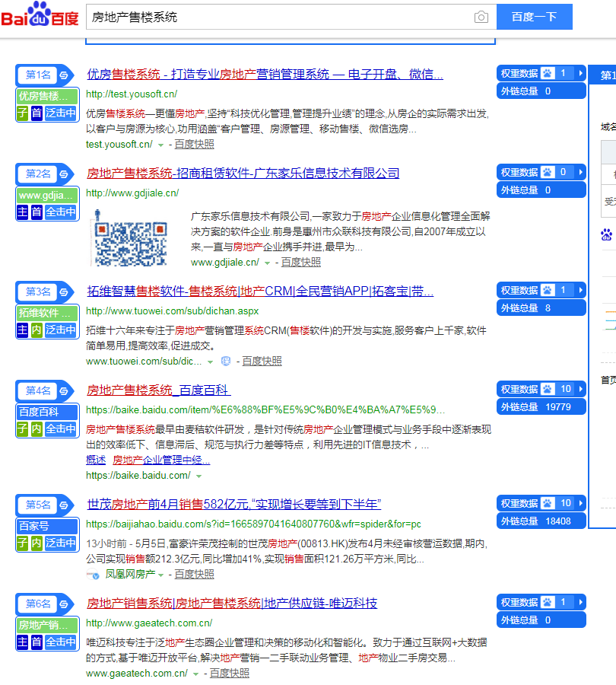Click paw icon in 百度百科 result 权重数据
Viewport: 616px width, 685px height.
[548, 389]
